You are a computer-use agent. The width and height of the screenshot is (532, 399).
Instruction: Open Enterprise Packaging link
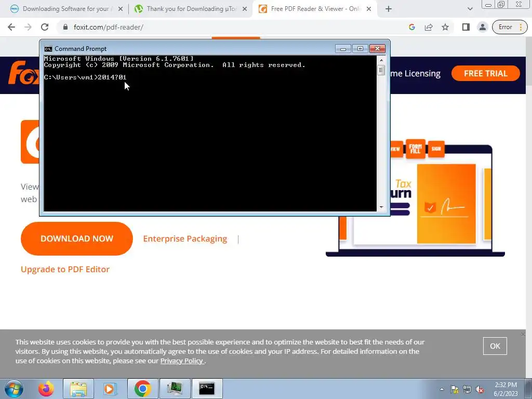[x=185, y=239]
